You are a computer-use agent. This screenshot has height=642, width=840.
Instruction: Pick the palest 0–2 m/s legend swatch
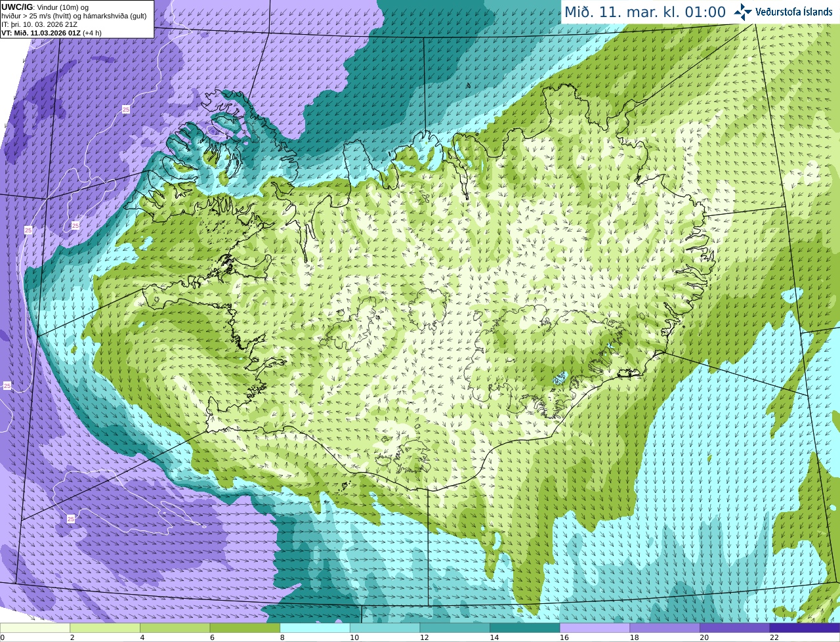tap(35, 628)
